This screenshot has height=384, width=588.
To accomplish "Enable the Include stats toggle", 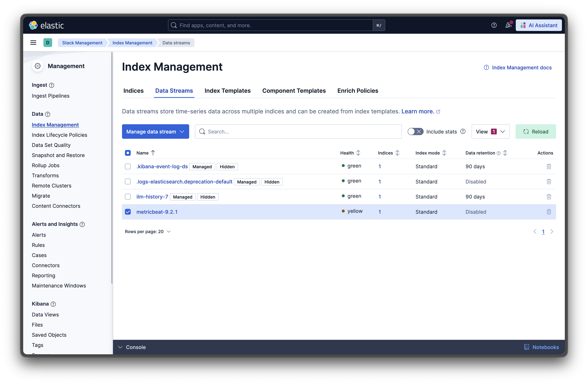I will [x=415, y=131].
